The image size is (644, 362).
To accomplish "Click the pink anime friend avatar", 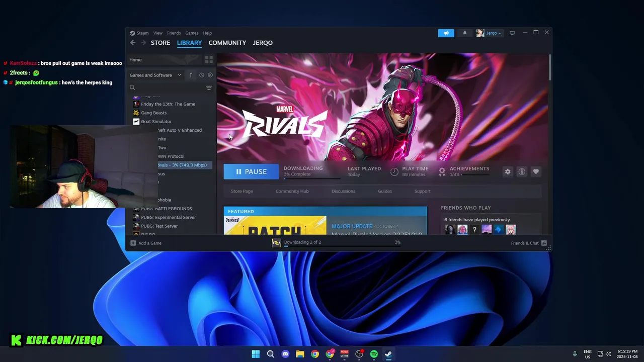I will [511, 230].
